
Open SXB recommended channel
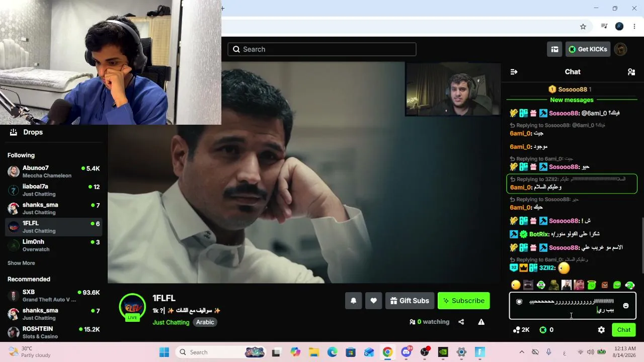coord(54,296)
